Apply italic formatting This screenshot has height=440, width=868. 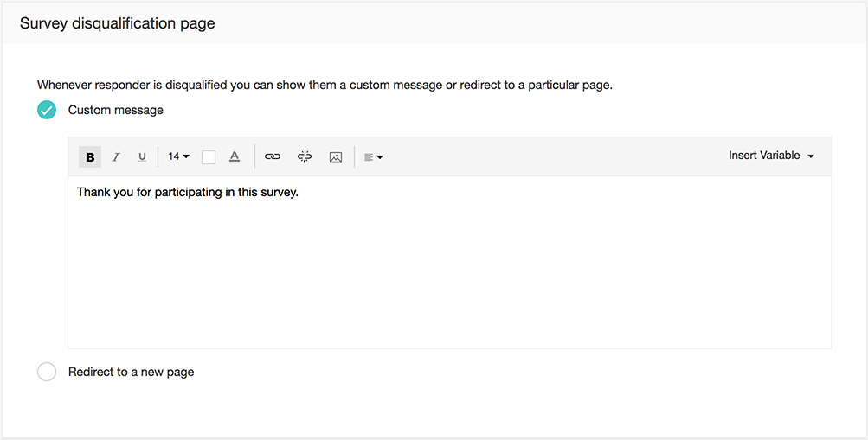pos(116,157)
